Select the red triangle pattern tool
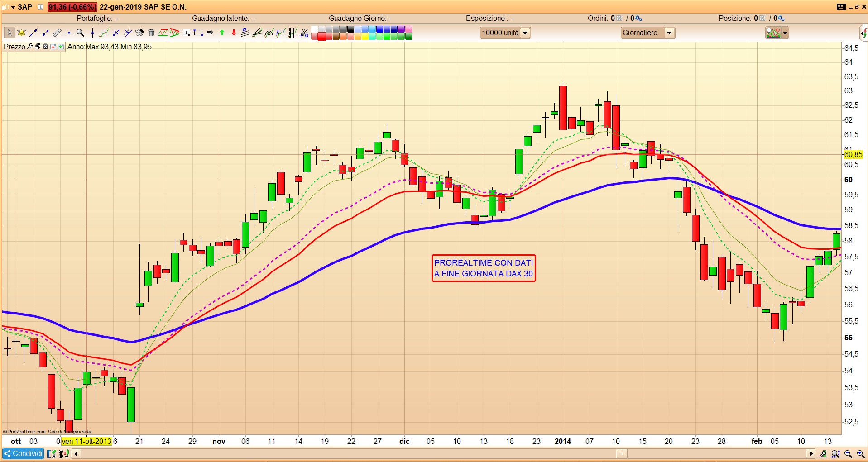 click(175, 33)
